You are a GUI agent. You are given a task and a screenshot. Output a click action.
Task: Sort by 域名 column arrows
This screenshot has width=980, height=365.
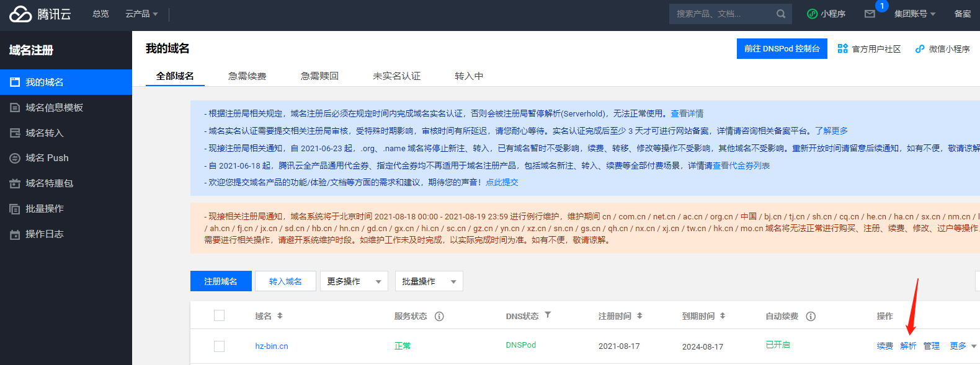[280, 315]
